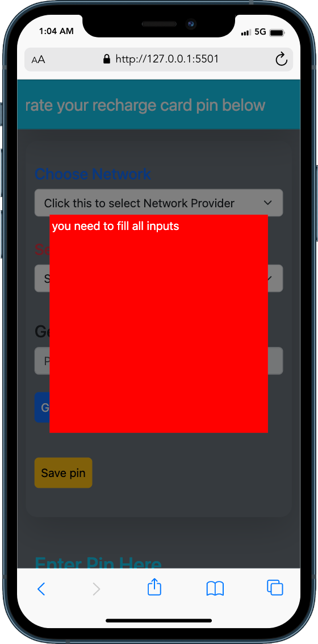Tap the teal header banner text
Viewport: 318px width, 644px height.
145,105
